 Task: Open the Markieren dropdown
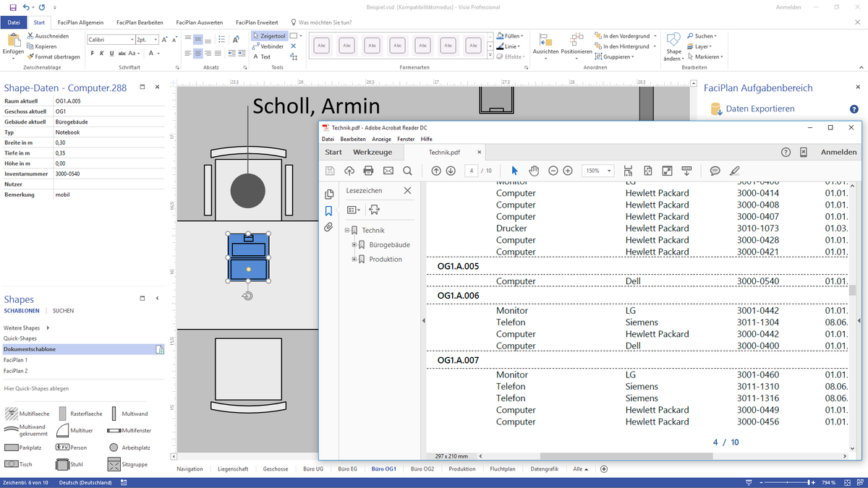tap(705, 56)
